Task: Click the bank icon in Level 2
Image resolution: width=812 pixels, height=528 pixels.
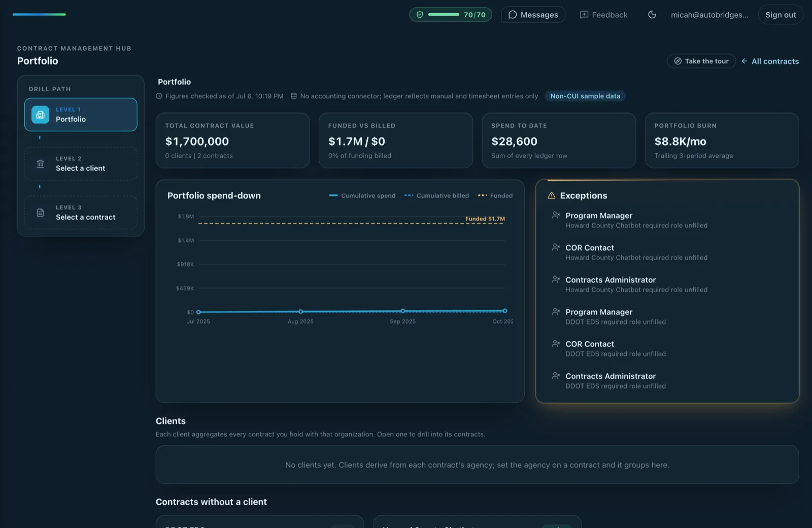Action: [41, 164]
